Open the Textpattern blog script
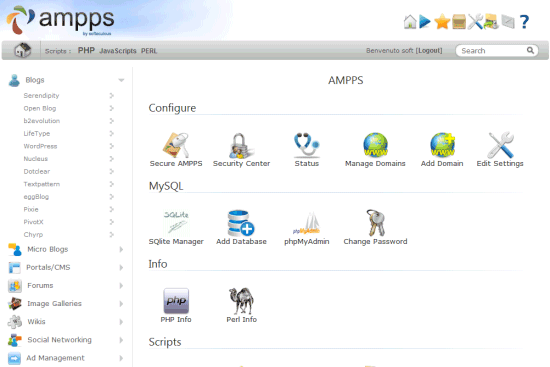The height and width of the screenshot is (367, 550). [x=42, y=184]
